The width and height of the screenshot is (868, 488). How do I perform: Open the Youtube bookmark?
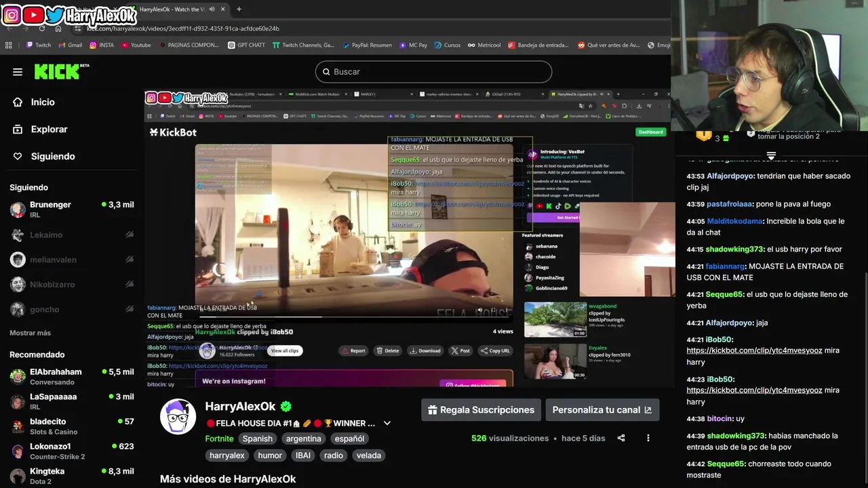coord(136,45)
